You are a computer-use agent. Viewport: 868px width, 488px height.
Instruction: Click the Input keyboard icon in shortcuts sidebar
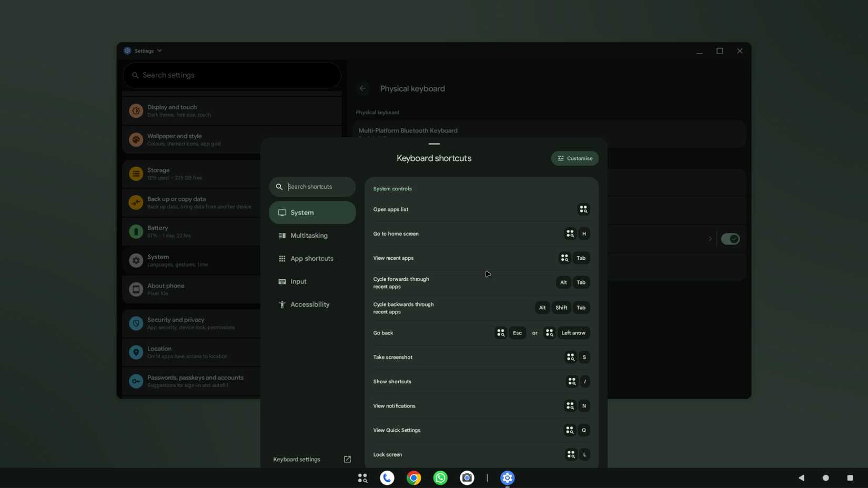pos(282,281)
